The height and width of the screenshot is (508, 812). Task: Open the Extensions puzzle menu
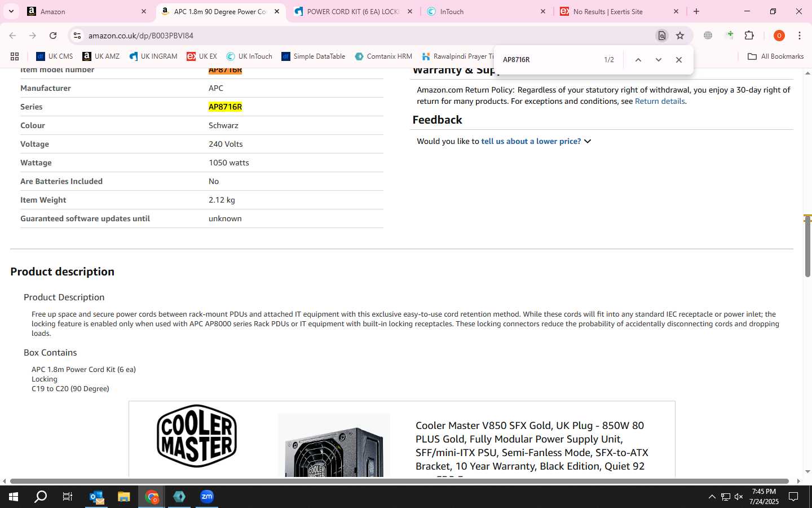(x=749, y=36)
